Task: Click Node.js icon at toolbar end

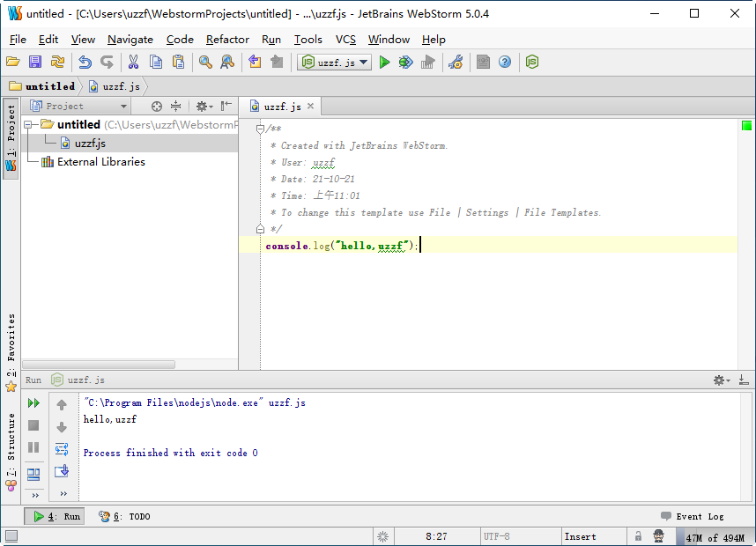Action: [532, 63]
